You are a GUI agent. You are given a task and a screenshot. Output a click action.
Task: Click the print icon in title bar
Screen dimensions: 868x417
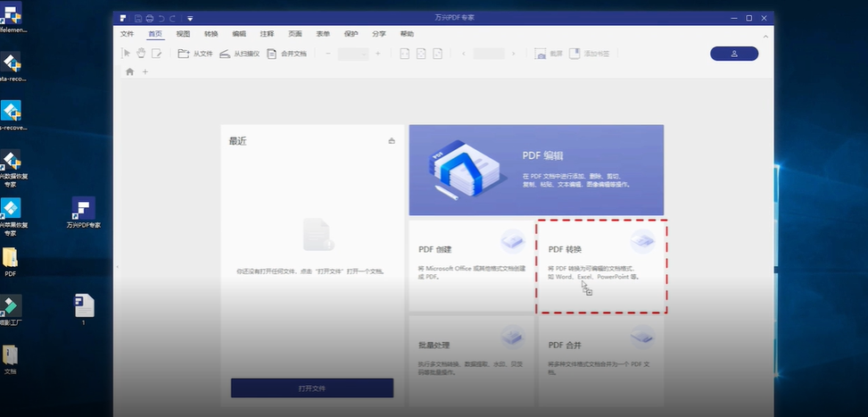pos(150,18)
